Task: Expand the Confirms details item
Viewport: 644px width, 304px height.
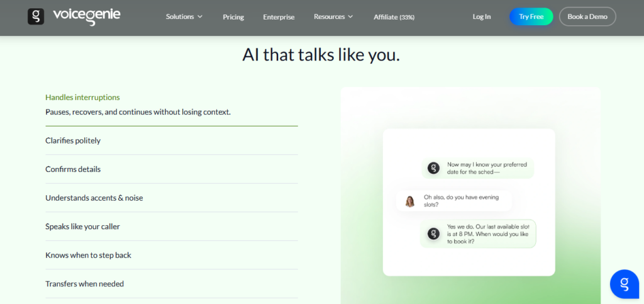Action: click(172, 169)
